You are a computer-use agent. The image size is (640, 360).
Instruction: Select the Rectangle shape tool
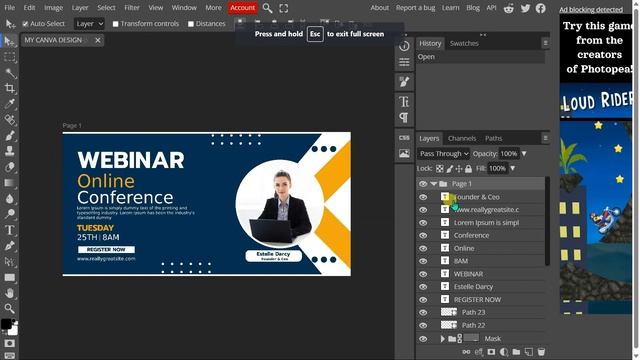[x=9, y=278]
